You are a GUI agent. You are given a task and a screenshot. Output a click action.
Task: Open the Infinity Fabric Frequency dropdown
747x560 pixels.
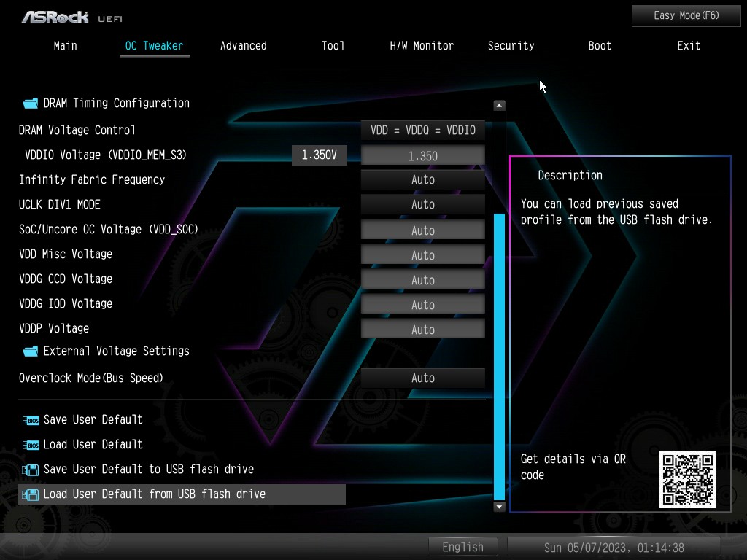point(422,180)
